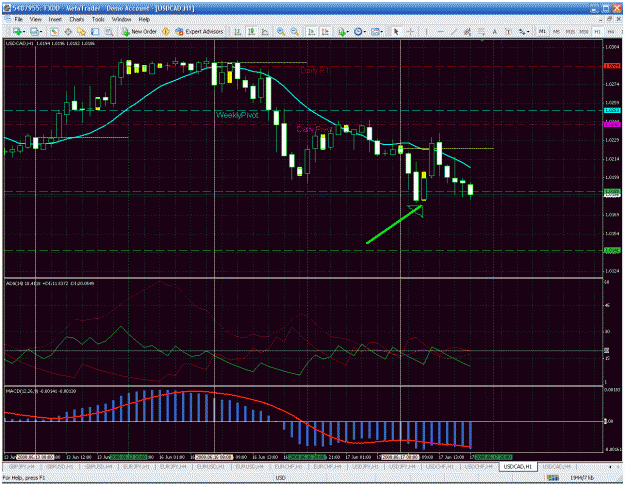The width and height of the screenshot is (625, 484).
Task: Set timeframe to M30
Action: point(584,31)
